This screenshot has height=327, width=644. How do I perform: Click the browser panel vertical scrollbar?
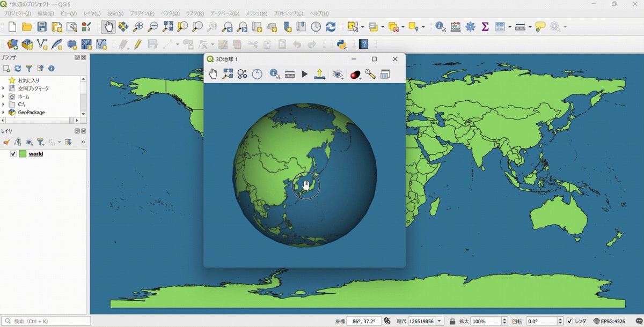[83, 96]
